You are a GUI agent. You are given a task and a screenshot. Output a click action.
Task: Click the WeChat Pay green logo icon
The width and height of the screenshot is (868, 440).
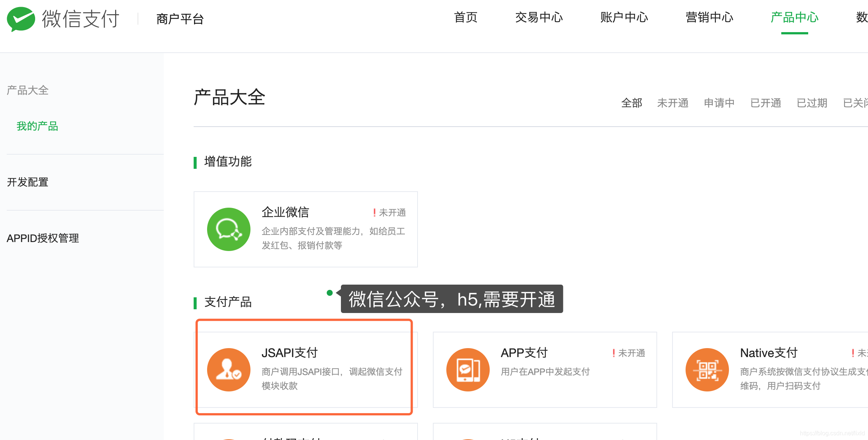[21, 19]
